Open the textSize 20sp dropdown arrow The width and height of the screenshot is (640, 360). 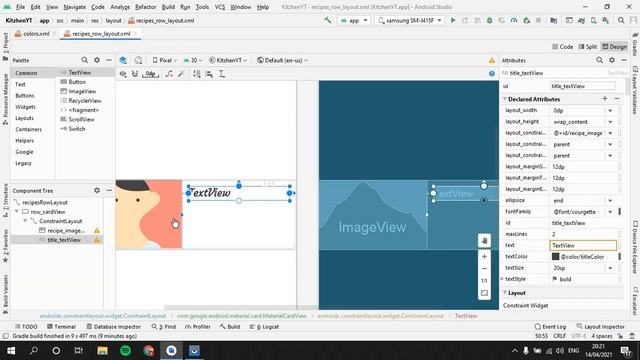pos(610,268)
